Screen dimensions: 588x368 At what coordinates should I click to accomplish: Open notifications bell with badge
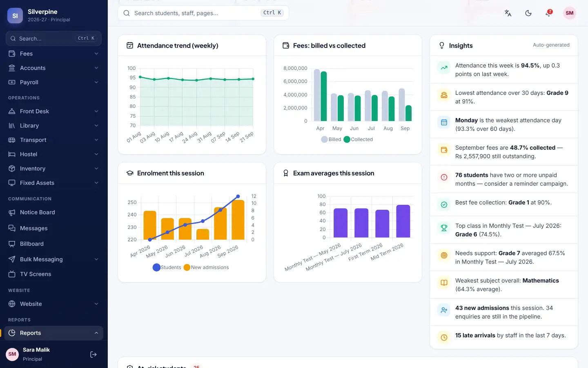[x=548, y=13]
